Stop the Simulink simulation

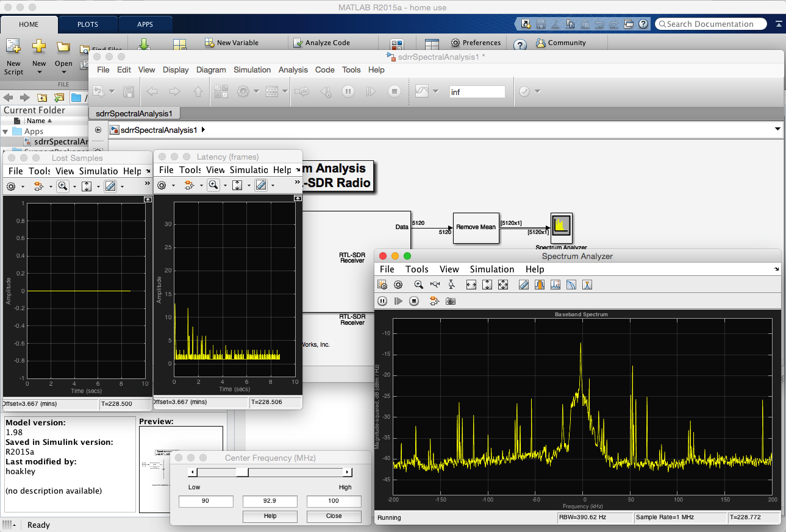[x=395, y=91]
